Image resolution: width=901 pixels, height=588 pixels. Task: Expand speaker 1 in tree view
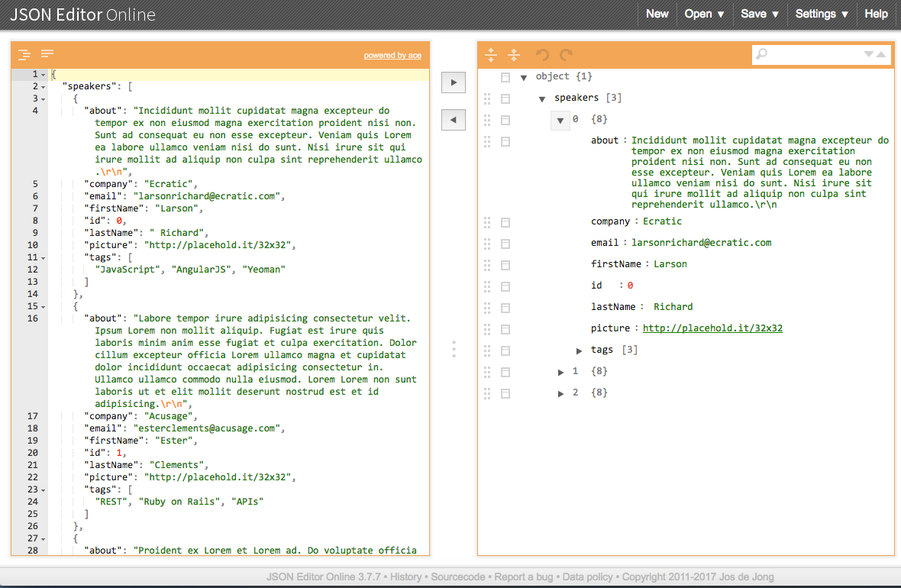pos(560,372)
